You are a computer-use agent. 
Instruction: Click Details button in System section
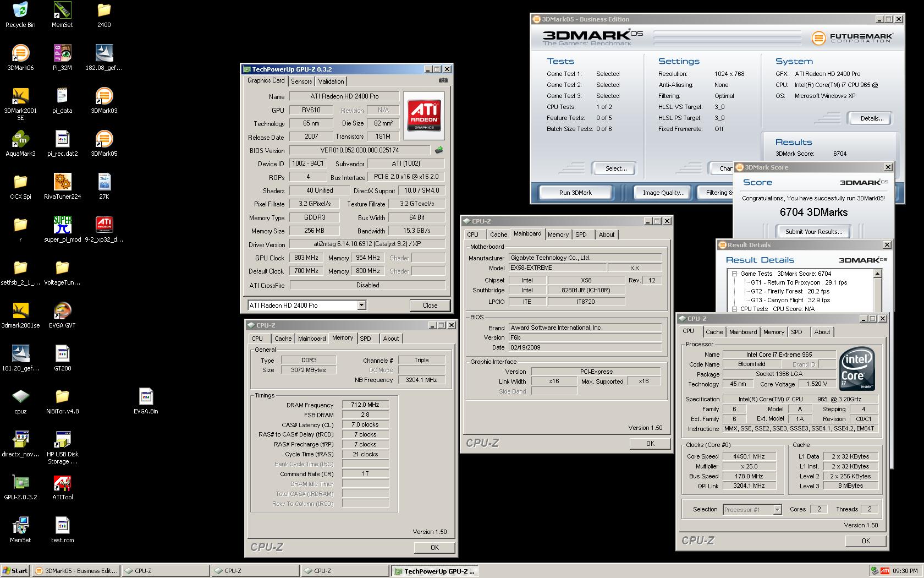tap(872, 118)
